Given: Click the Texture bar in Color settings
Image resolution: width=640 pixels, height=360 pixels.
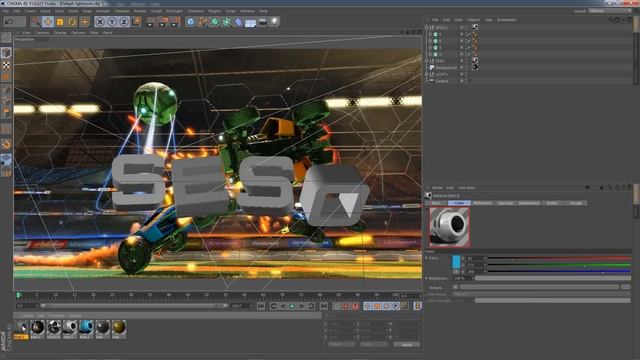Looking at the screenshot, I should pos(539,287).
